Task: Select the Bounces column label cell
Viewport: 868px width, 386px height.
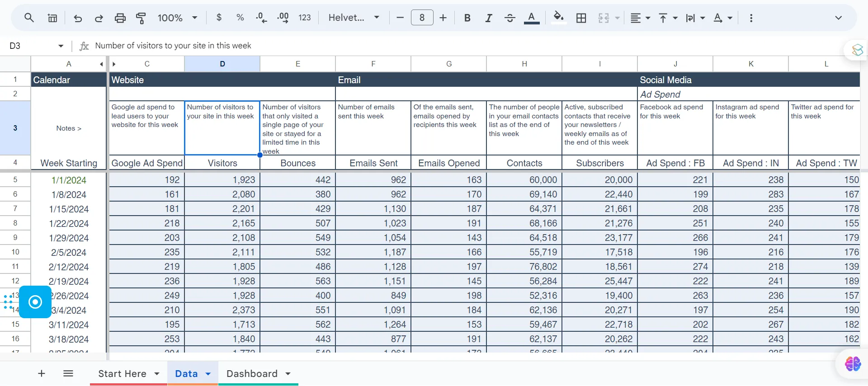Action: (x=297, y=163)
